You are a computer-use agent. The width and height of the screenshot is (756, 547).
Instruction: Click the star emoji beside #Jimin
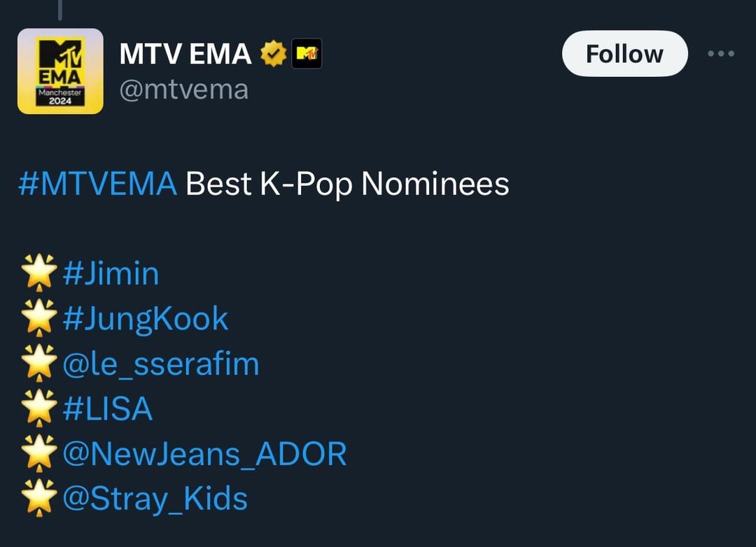[38, 273]
